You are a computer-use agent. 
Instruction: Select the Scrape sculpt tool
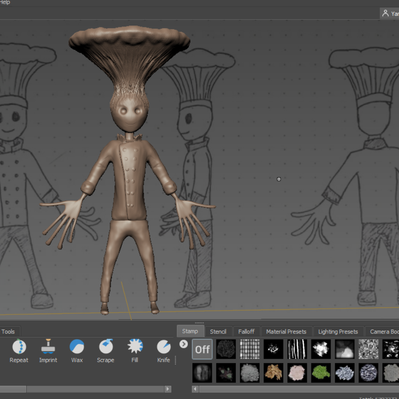(106, 351)
